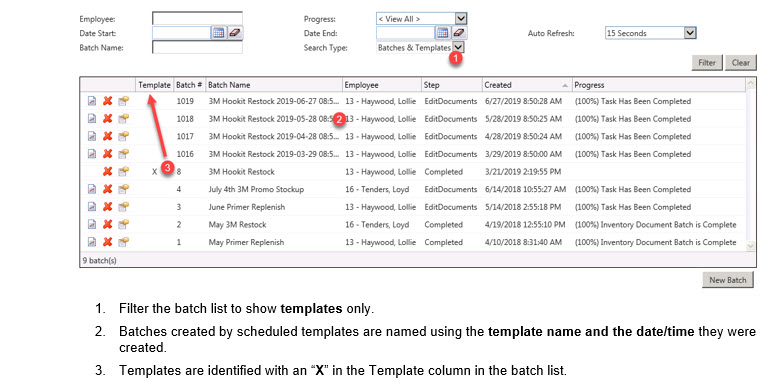
Task: Open the Auto Refresh '15 Seconds' dropdown
Action: click(690, 33)
